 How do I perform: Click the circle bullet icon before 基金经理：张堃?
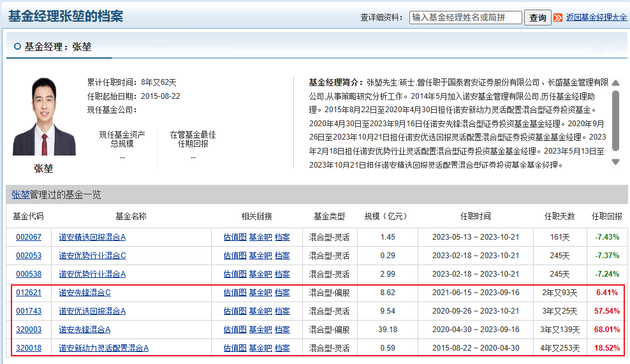[x=17, y=47]
